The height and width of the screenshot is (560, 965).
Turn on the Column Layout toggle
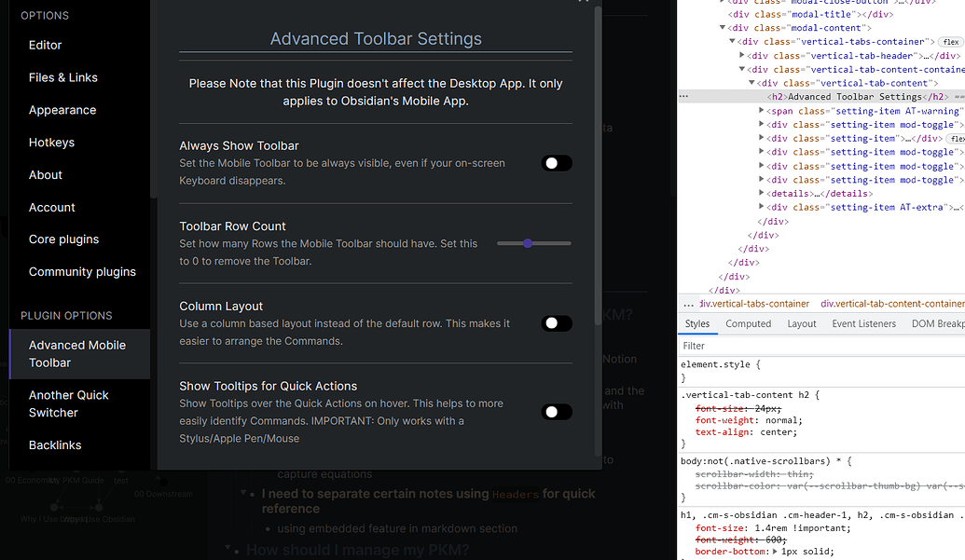(557, 323)
